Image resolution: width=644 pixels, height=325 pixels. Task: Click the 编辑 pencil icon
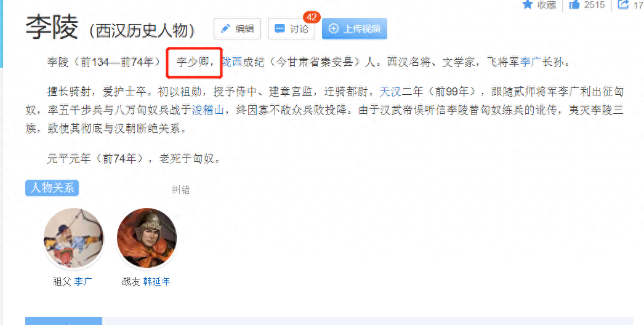pyautogui.click(x=225, y=28)
